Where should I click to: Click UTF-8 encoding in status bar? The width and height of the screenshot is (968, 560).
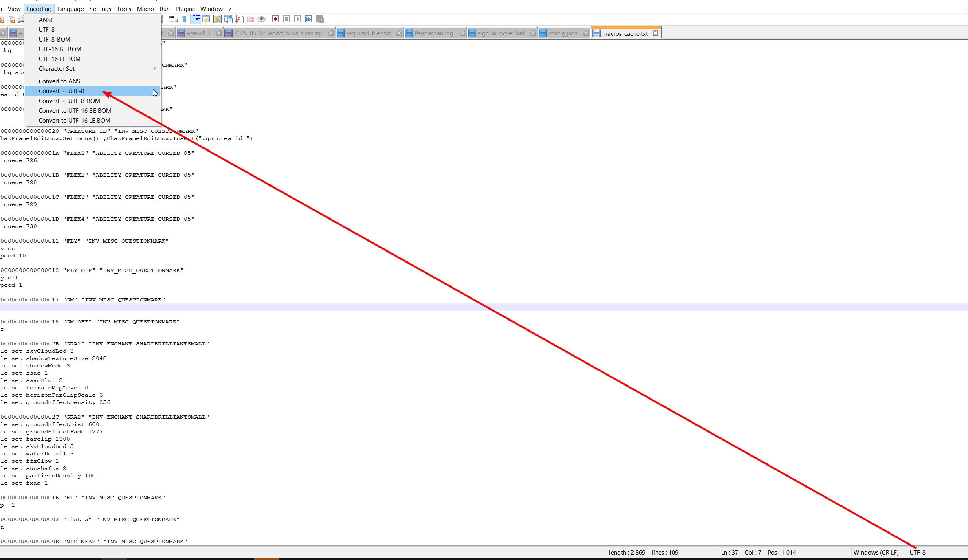(x=917, y=552)
